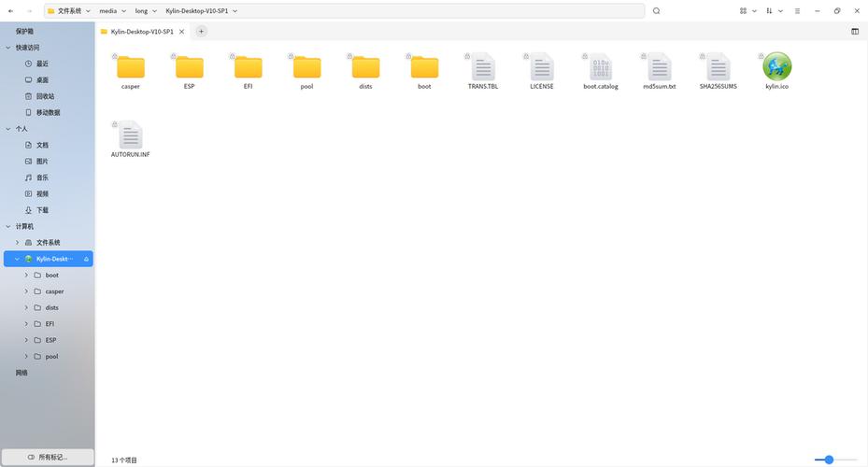Open the boot.catalog file icon
The width and height of the screenshot is (868, 467).
coord(601,67)
